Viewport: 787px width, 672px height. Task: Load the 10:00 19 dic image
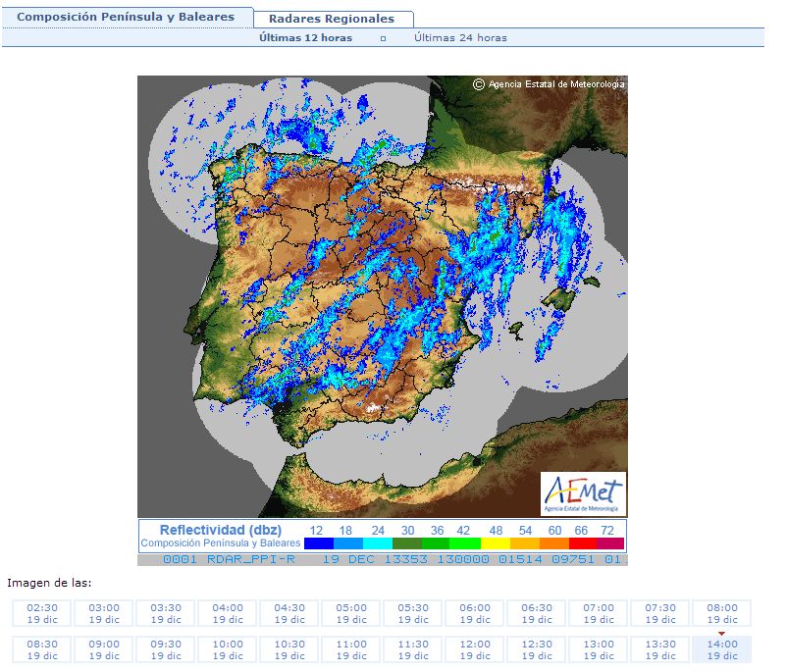point(228,649)
